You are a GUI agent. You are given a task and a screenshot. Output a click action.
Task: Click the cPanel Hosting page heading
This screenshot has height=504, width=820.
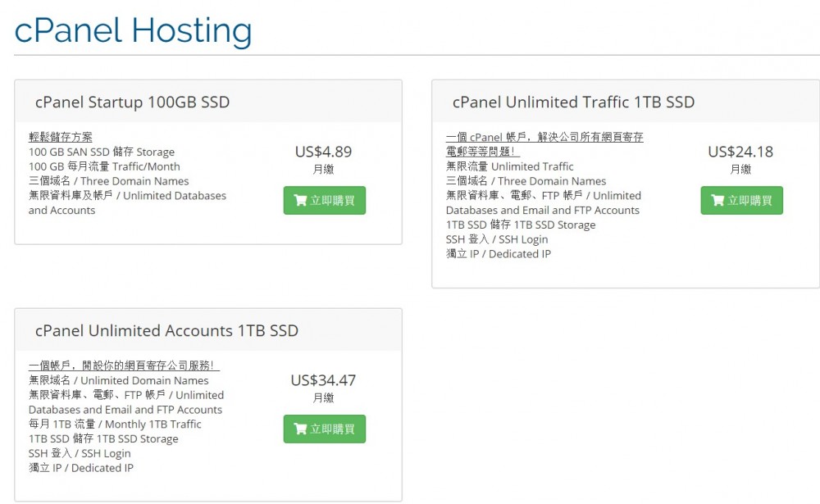[x=132, y=30]
